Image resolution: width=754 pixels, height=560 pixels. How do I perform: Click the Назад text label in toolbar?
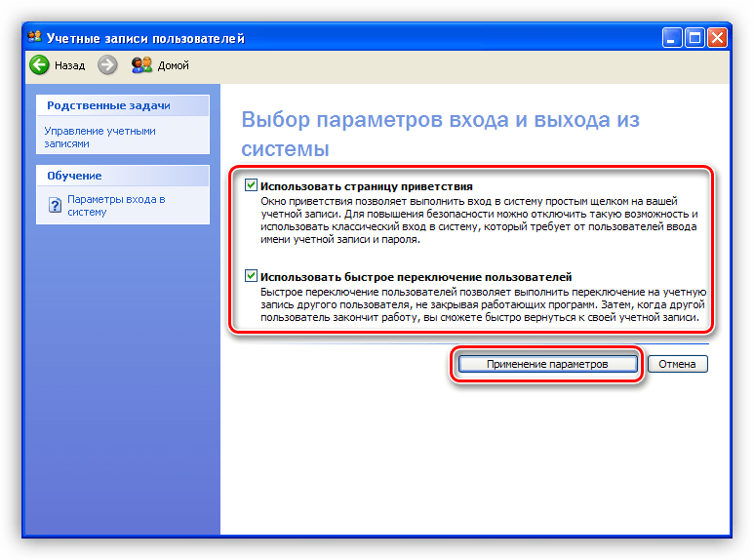pos(69,65)
